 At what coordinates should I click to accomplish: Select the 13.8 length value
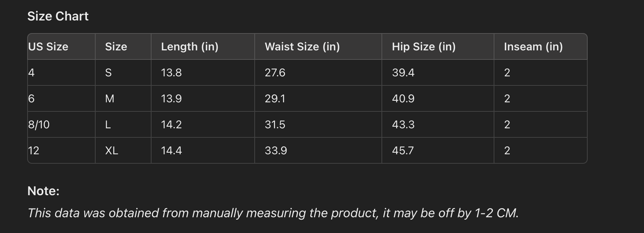pyautogui.click(x=171, y=73)
